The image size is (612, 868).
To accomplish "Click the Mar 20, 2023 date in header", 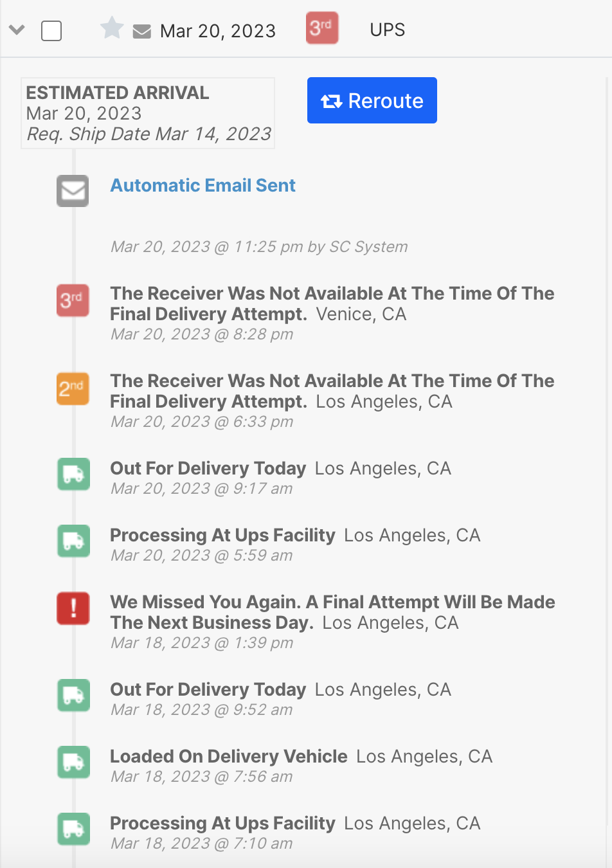I will [x=217, y=31].
